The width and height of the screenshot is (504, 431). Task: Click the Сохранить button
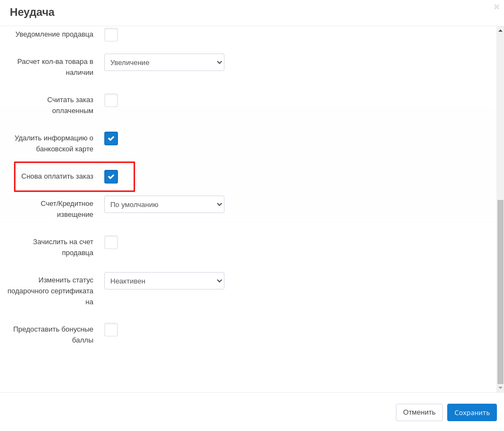[x=472, y=412]
